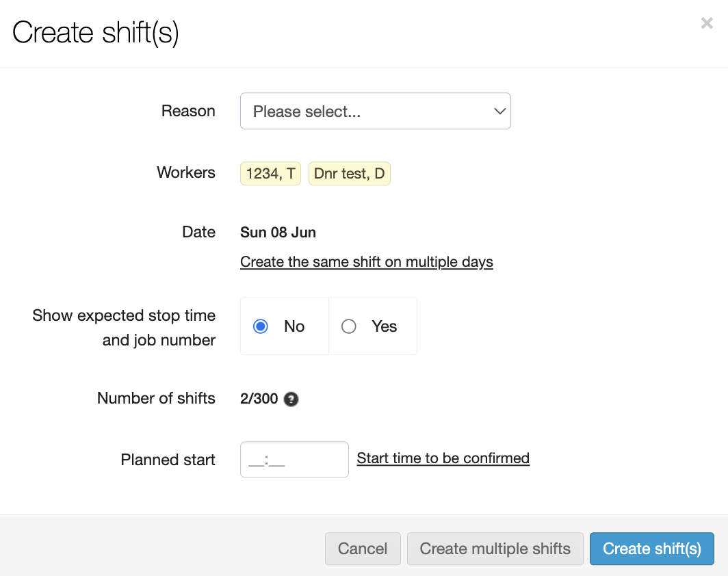Select the "1234, T" worker tag
The image size is (728, 576).
pos(270,174)
